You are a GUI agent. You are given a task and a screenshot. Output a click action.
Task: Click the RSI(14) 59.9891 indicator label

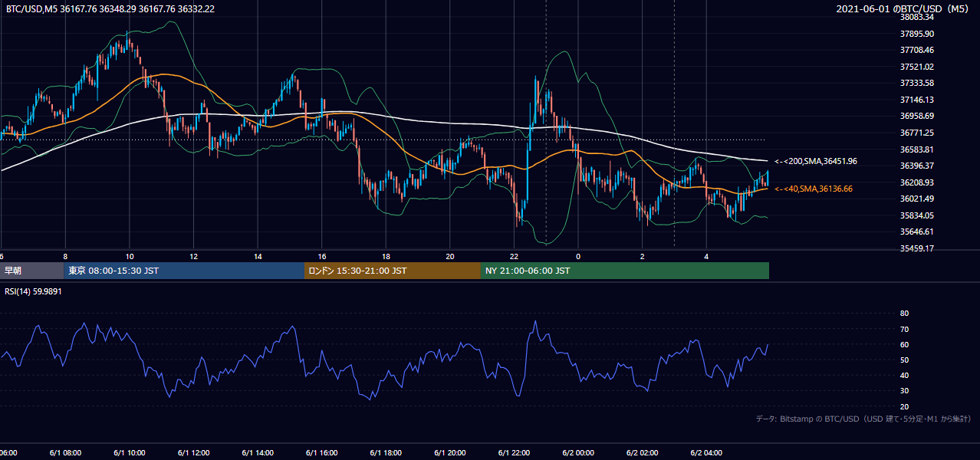tap(33, 291)
